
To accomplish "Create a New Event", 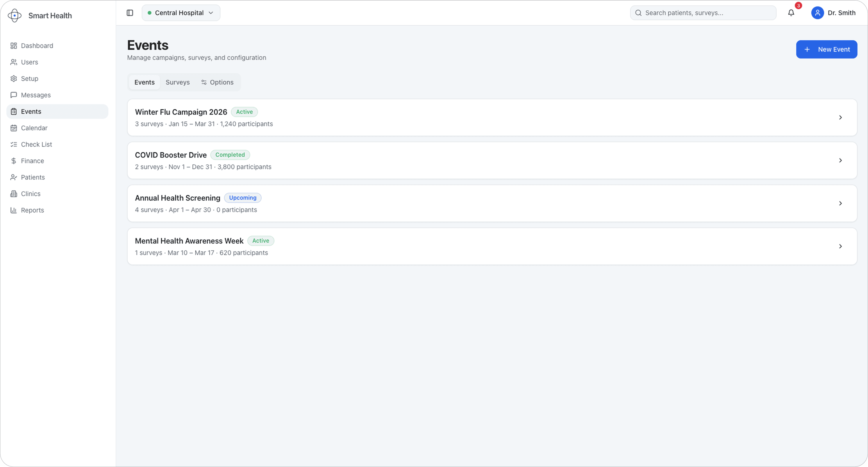I will click(826, 50).
